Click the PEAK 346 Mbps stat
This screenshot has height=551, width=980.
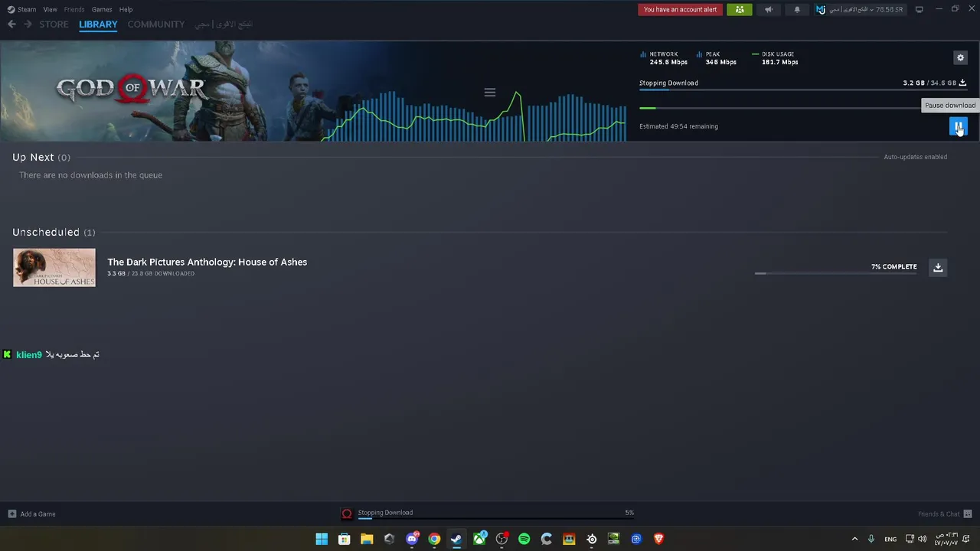pos(717,58)
